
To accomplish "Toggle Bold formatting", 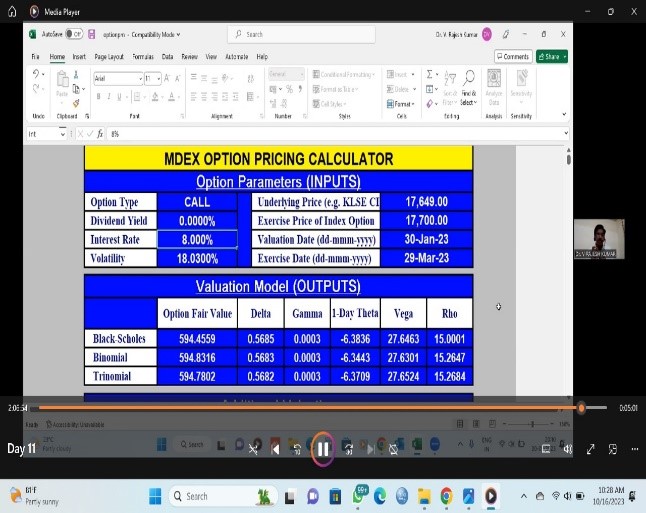I will pos(98,97).
